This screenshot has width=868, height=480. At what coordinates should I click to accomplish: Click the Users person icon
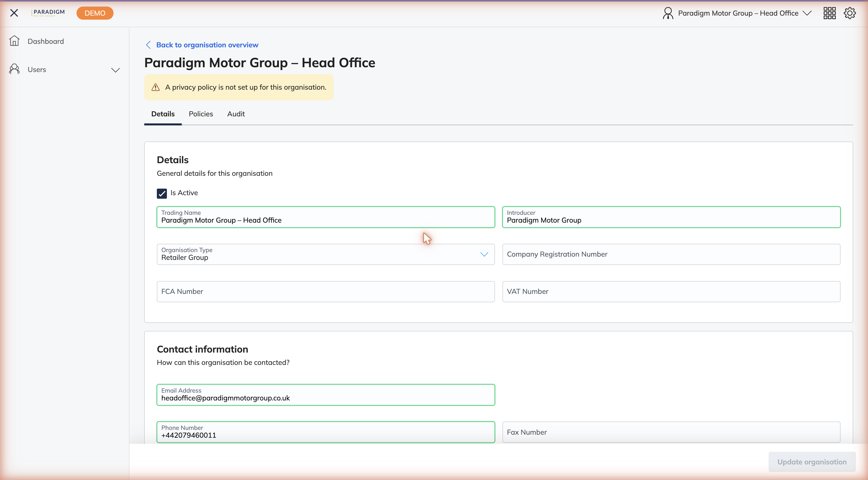point(14,69)
